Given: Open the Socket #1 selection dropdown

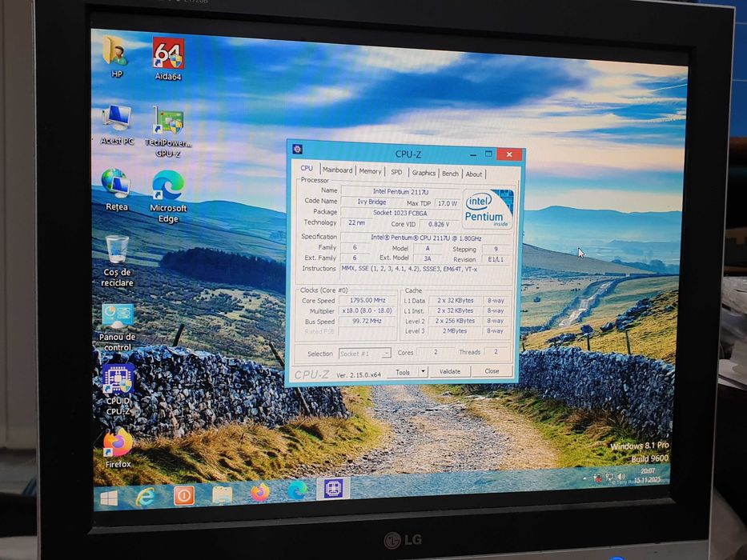Looking at the screenshot, I should point(365,354).
